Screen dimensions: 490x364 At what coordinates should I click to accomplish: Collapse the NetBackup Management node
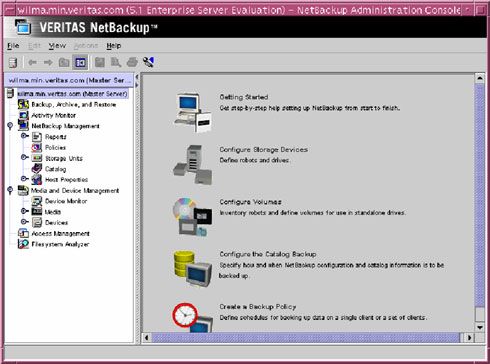[10, 126]
